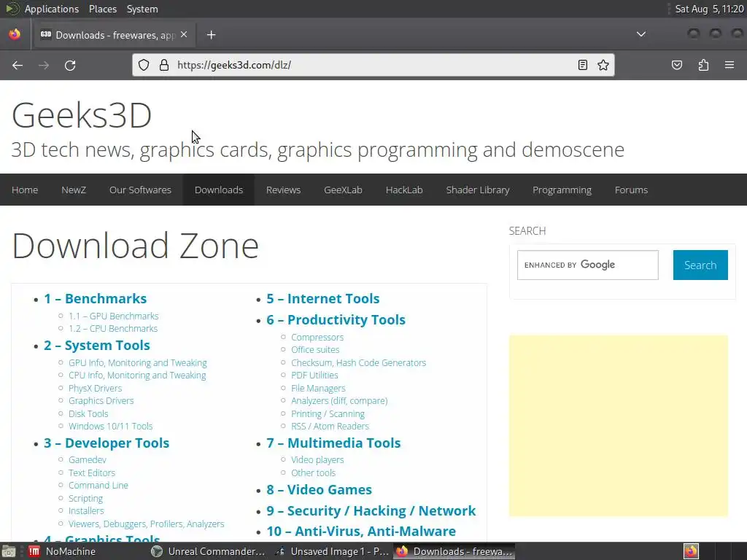Image resolution: width=747 pixels, height=560 pixels.
Task: Open Checksum, Hash Code Generators link
Action: coord(359,363)
